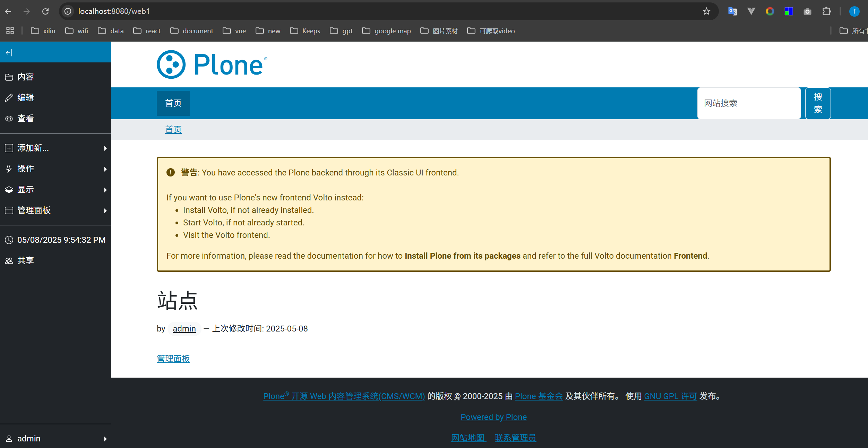Reload the page in browser

[45, 11]
